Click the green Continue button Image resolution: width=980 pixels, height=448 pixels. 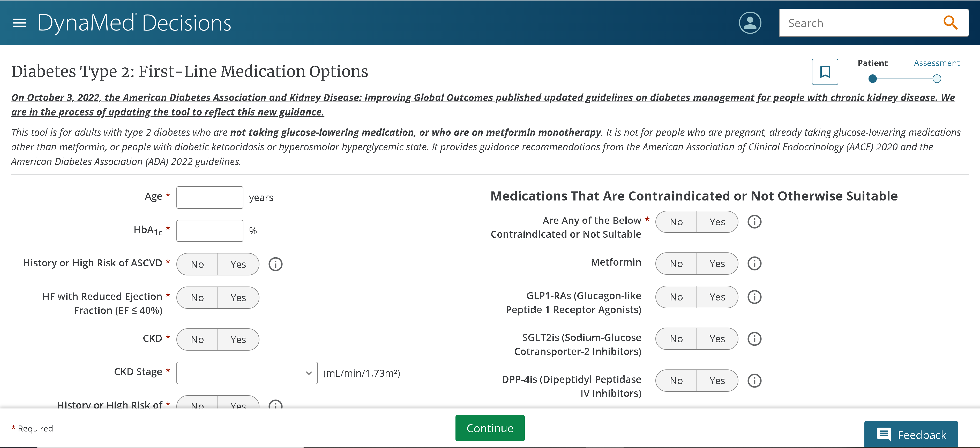coord(490,428)
